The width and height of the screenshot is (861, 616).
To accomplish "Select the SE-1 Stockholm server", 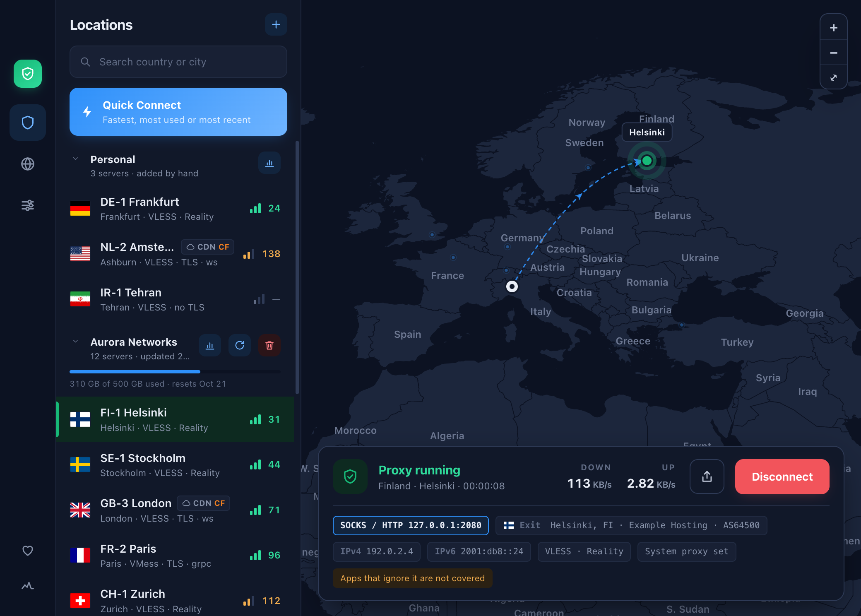I will 176,465.
